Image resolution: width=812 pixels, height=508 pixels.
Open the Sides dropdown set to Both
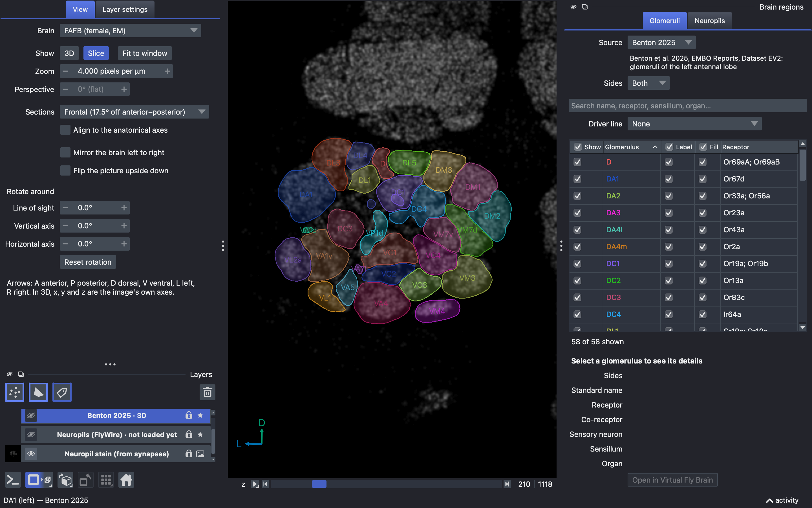[x=648, y=83]
